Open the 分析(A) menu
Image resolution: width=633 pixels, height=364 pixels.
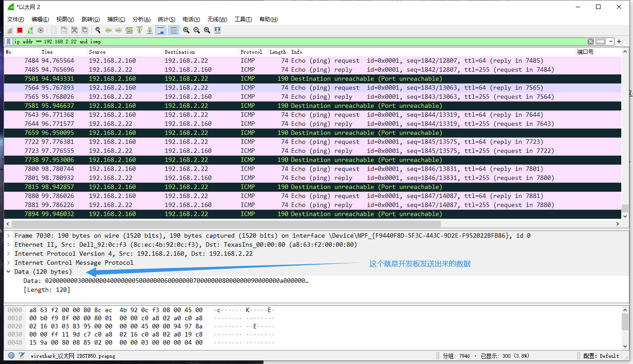141,19
